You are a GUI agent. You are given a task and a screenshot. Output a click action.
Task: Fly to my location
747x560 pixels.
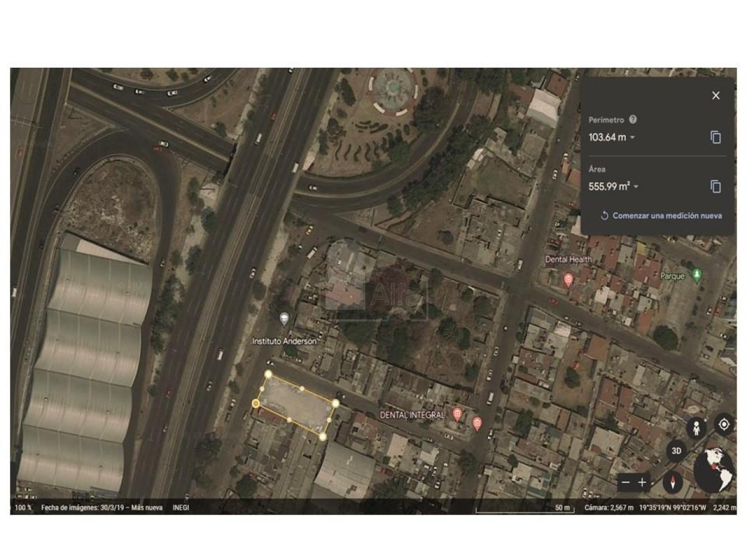(x=724, y=424)
